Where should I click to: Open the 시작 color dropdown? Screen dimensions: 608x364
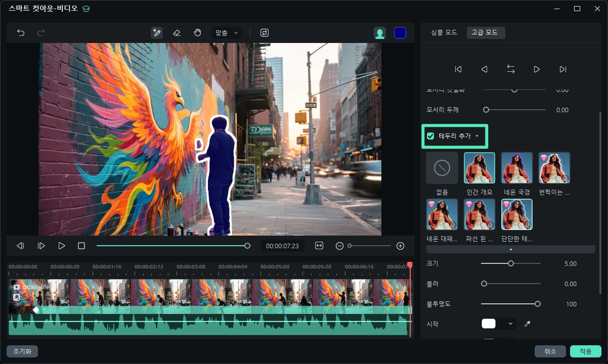[510, 324]
